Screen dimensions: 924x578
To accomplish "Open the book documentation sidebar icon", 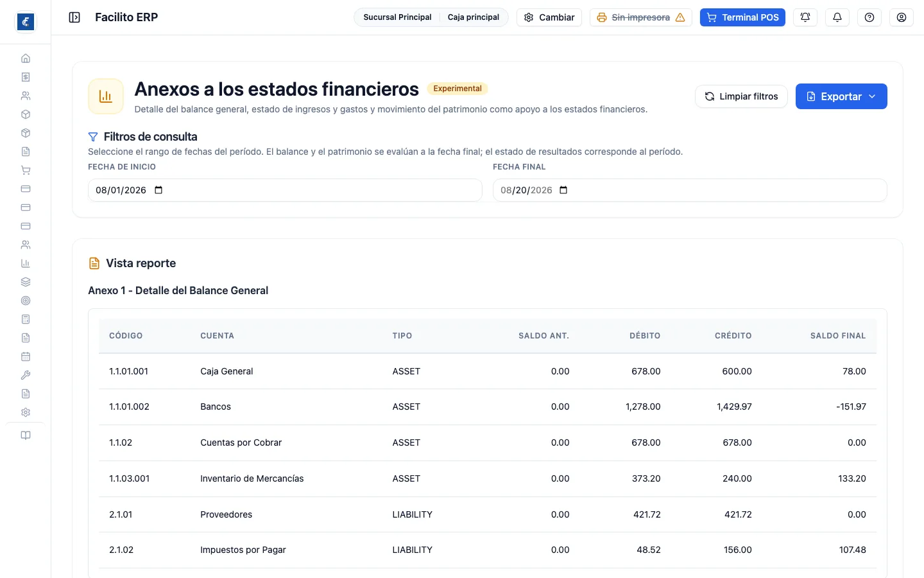I will tap(26, 435).
